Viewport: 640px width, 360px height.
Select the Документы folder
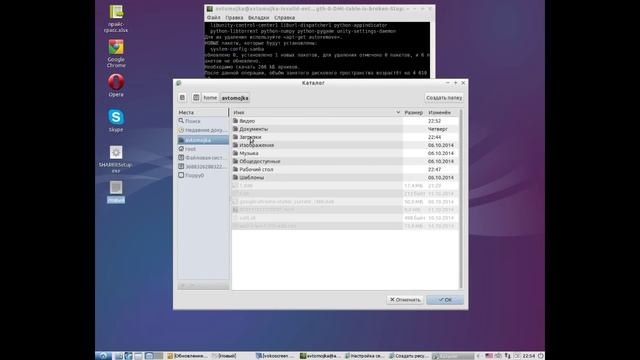[345, 129]
